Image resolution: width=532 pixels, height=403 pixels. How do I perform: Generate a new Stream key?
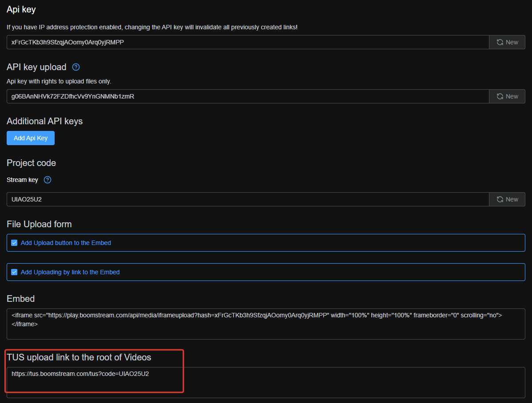[x=507, y=199]
